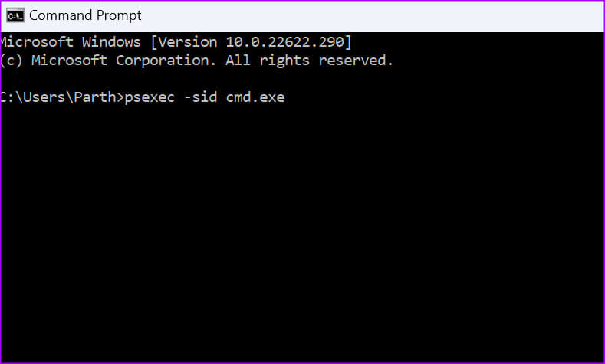Viewport: 605px width, 364px height.
Task: Select the version number 10.0.22622.290
Action: click(285, 41)
